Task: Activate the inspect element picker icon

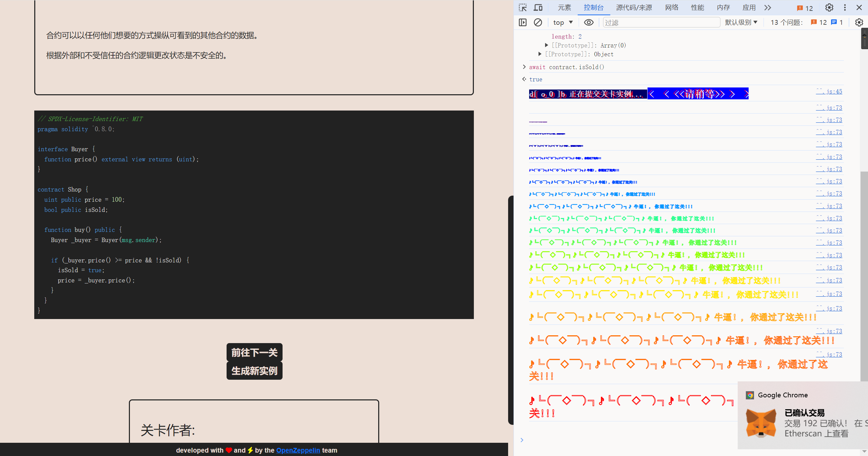Action: pos(523,7)
